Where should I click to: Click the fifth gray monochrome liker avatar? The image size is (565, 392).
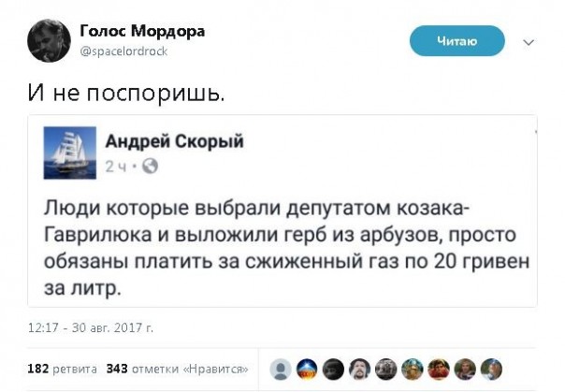click(x=385, y=370)
